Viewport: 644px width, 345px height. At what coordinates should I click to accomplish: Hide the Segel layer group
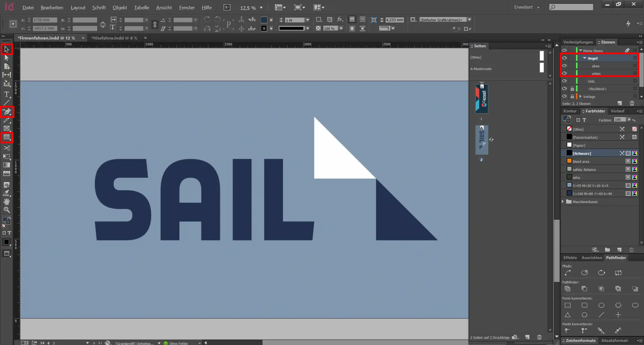565,58
